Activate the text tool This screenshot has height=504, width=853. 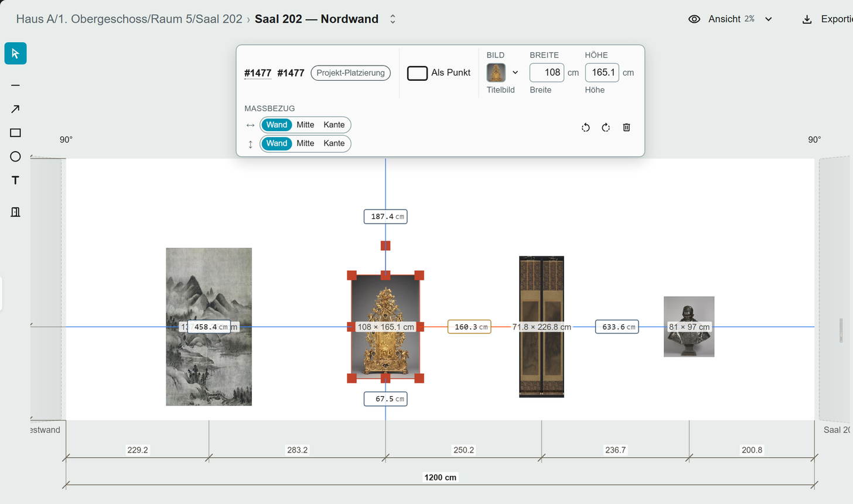[15, 180]
